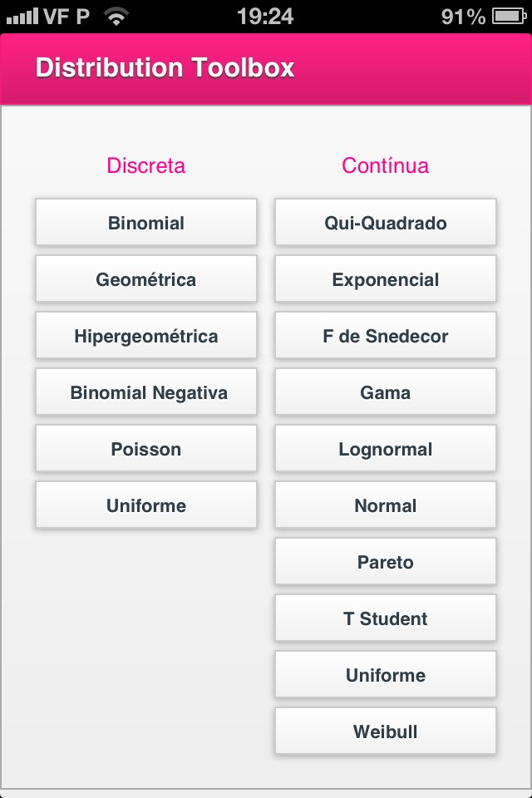
Task: Click the Contínua column heading
Action: (385, 165)
